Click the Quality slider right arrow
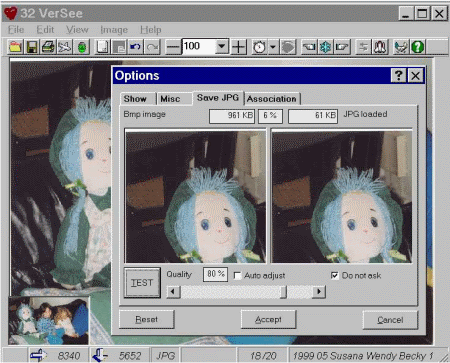Screen dimensions: 450x363 pyautogui.click(x=319, y=292)
